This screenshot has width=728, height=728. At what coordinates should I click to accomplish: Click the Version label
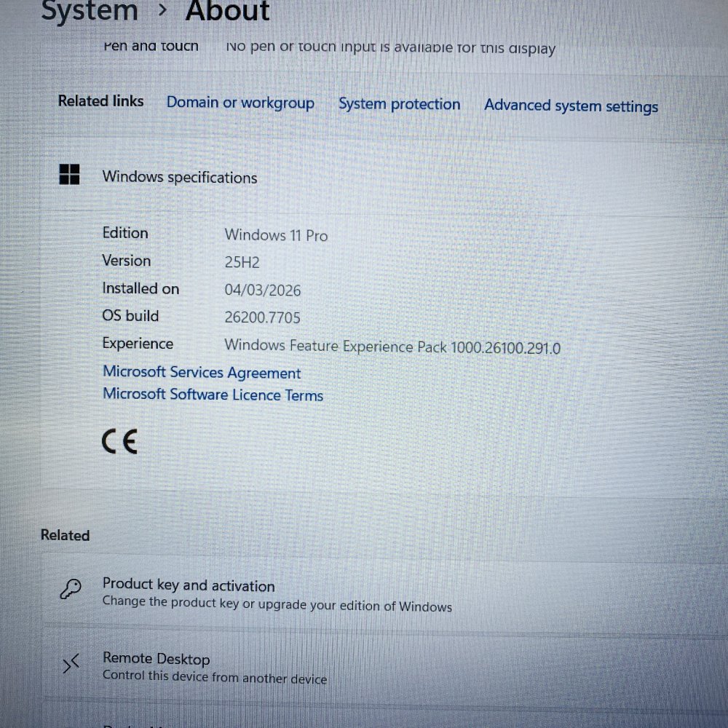126,261
